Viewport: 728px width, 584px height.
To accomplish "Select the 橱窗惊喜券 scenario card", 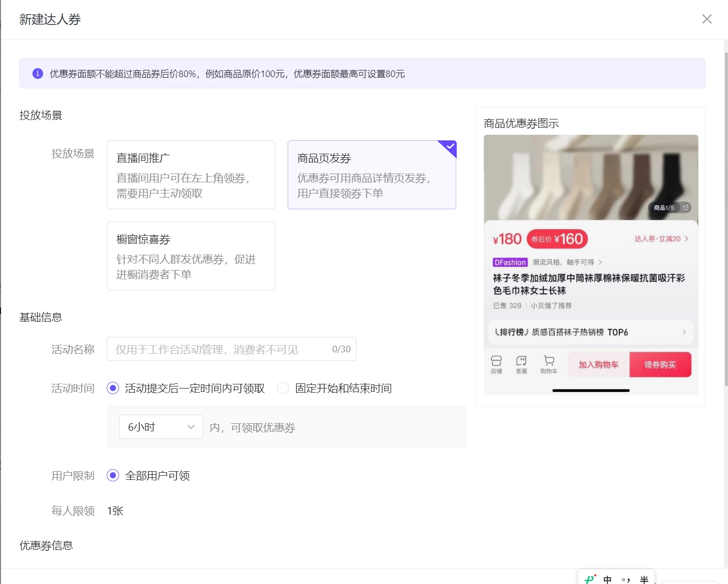I will point(191,256).
